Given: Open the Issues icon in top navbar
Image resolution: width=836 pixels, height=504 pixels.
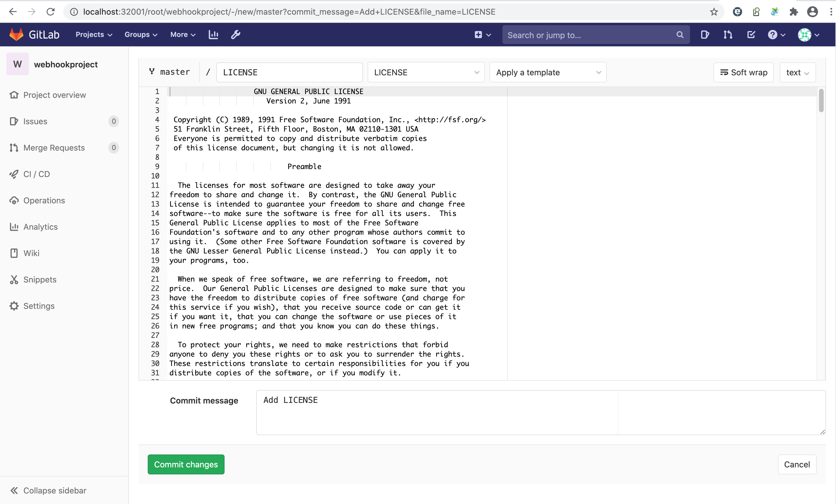Looking at the screenshot, I should coord(705,35).
